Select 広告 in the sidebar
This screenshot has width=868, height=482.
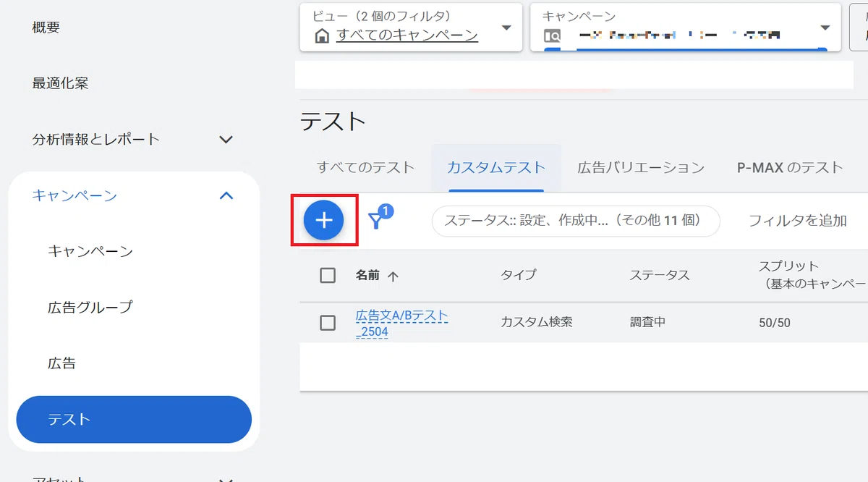(61, 363)
